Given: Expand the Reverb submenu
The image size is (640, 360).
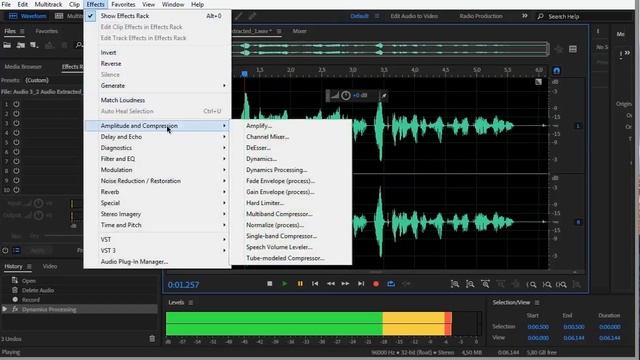Looking at the screenshot, I should (157, 192).
